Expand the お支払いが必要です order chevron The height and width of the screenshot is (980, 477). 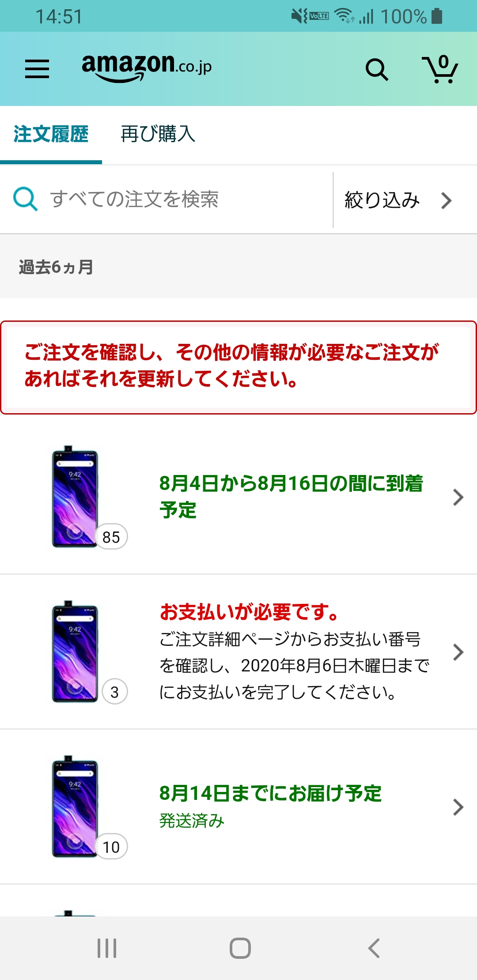pos(458,652)
